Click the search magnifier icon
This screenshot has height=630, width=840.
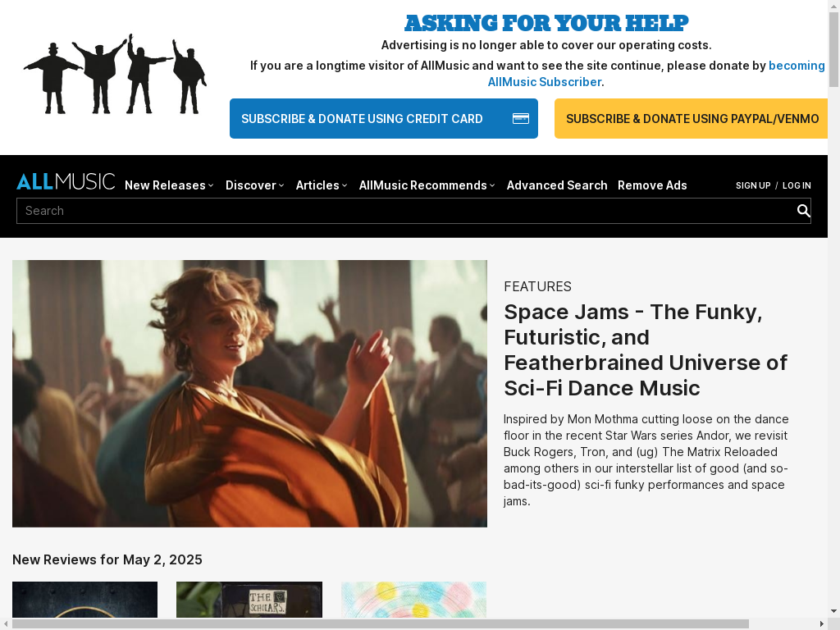803,211
